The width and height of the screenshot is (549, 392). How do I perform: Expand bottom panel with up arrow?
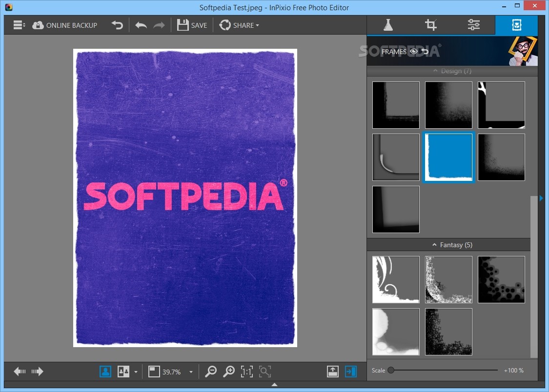274,384
